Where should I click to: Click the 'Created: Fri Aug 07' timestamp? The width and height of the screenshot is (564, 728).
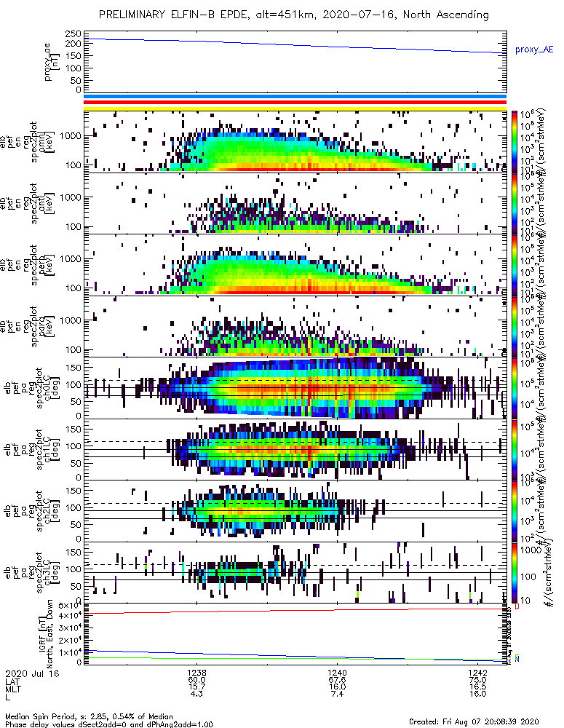[x=474, y=721]
